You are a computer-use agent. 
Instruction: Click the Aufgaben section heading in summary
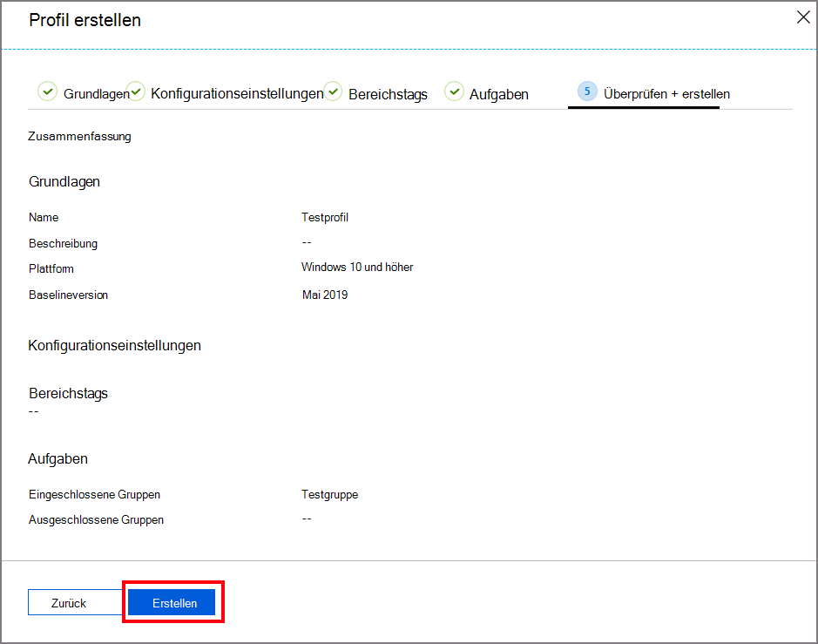tap(57, 458)
